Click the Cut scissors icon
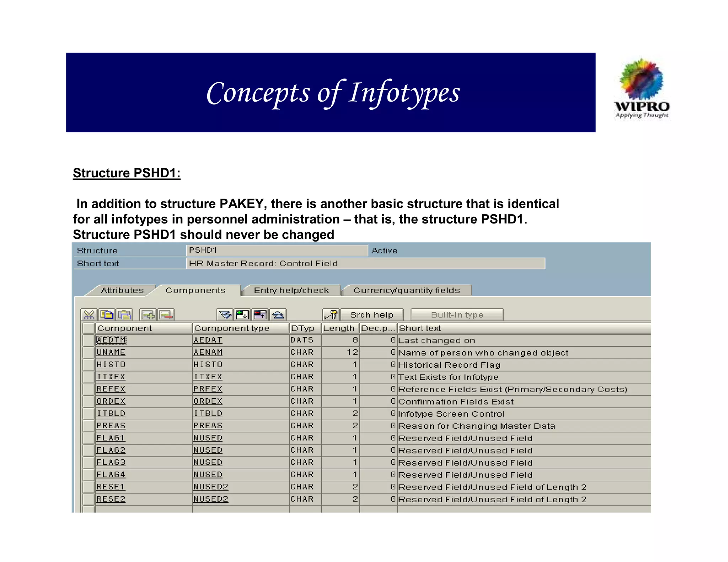Image resolution: width=728 pixels, height=562 pixels. click(89, 315)
